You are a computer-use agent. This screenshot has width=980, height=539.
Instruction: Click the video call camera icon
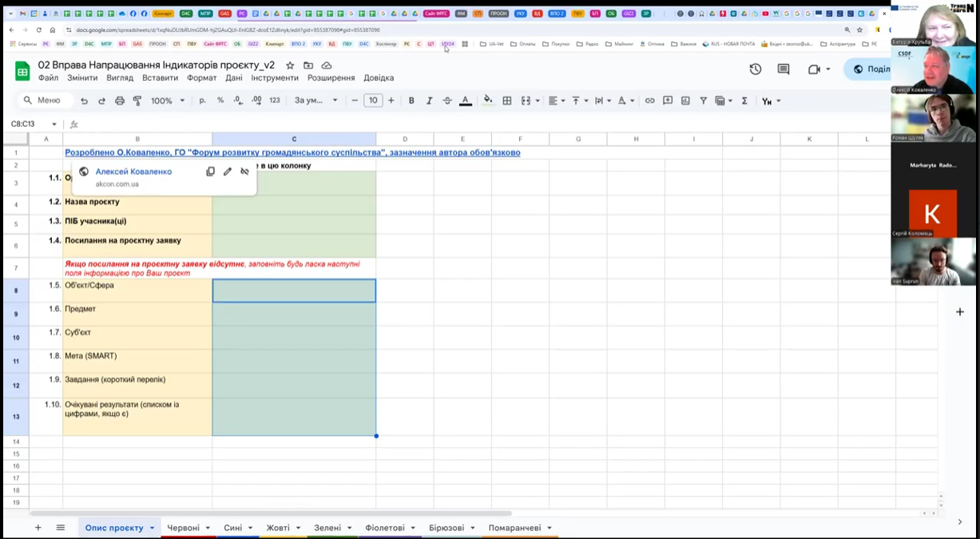click(x=814, y=69)
